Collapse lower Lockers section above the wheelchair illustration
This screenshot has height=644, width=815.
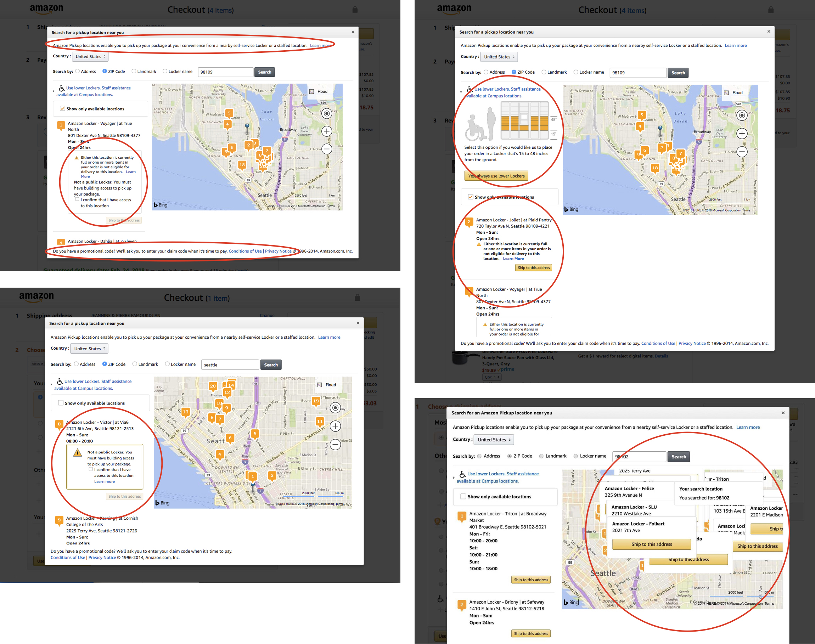461,92
